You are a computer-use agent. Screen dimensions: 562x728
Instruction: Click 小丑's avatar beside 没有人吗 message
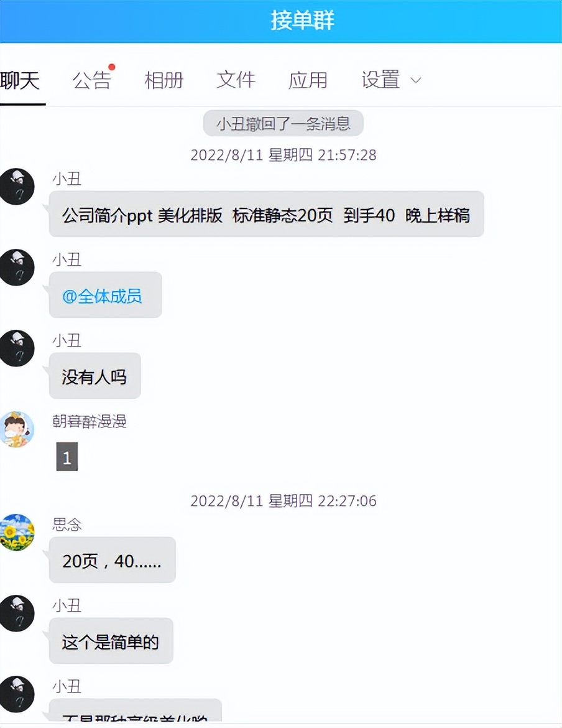[x=17, y=348]
